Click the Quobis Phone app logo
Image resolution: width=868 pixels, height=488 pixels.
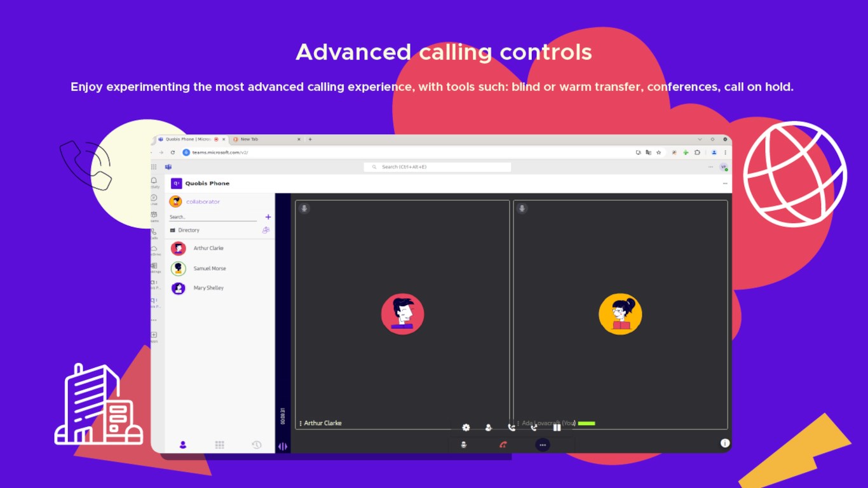pyautogui.click(x=177, y=183)
